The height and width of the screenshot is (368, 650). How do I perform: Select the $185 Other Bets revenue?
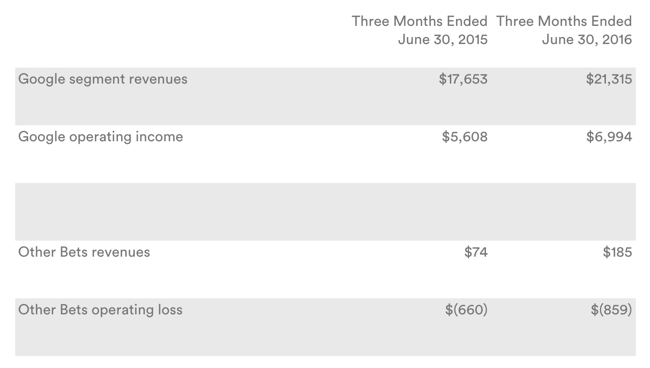point(617,252)
